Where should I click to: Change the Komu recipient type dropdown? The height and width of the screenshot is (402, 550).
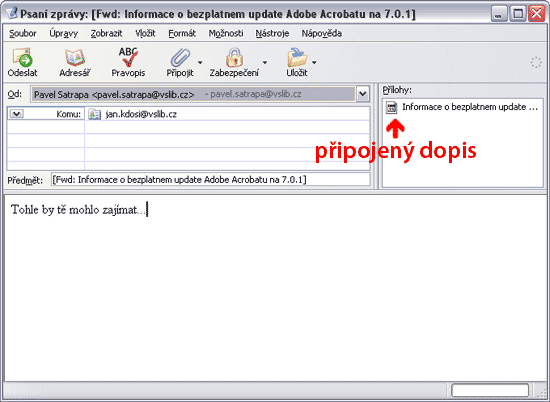click(x=16, y=114)
